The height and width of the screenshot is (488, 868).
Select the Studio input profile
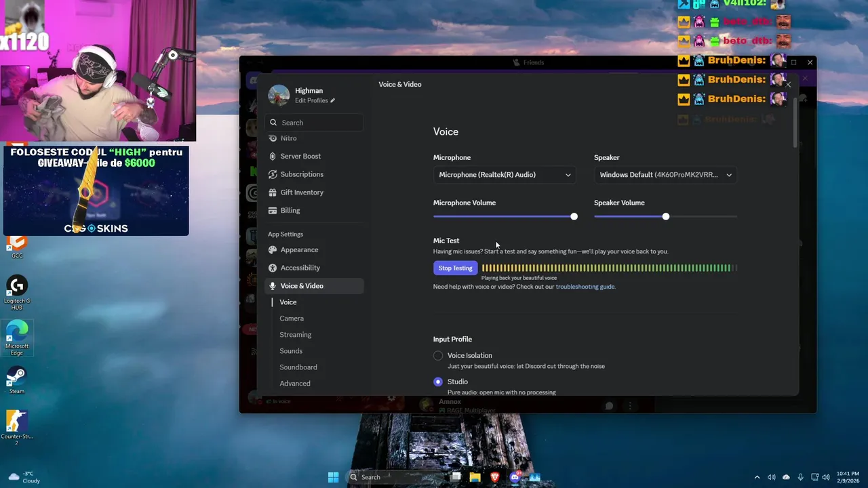tap(438, 382)
